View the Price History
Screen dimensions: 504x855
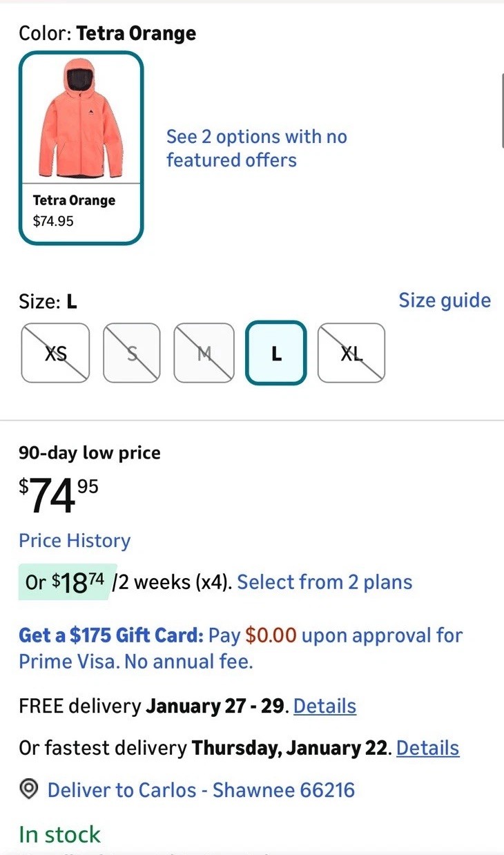(x=75, y=541)
